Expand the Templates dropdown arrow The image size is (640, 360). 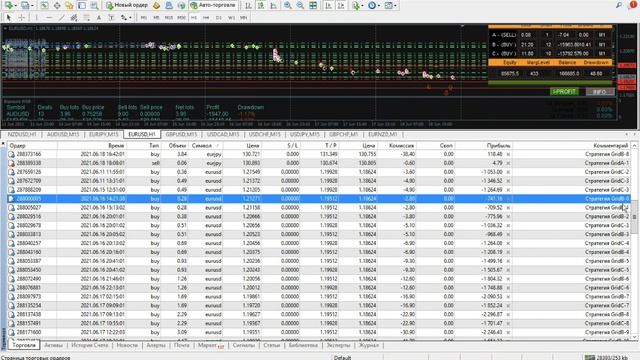[x=396, y=6]
